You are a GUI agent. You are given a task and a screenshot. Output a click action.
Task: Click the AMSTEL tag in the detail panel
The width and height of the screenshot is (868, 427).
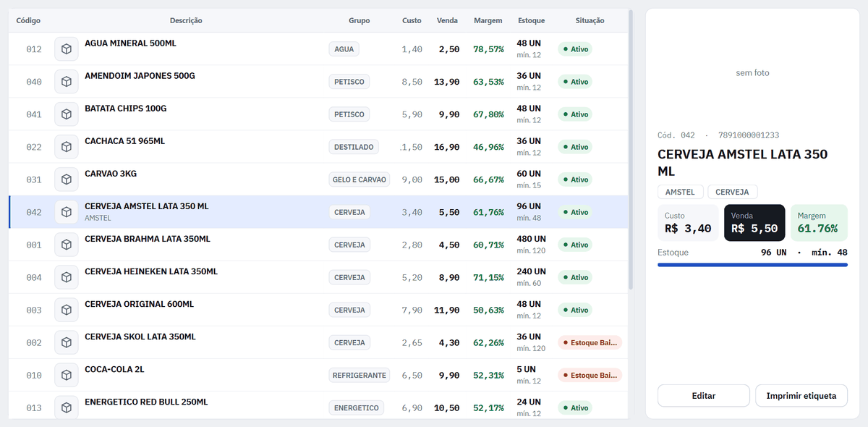(x=680, y=192)
